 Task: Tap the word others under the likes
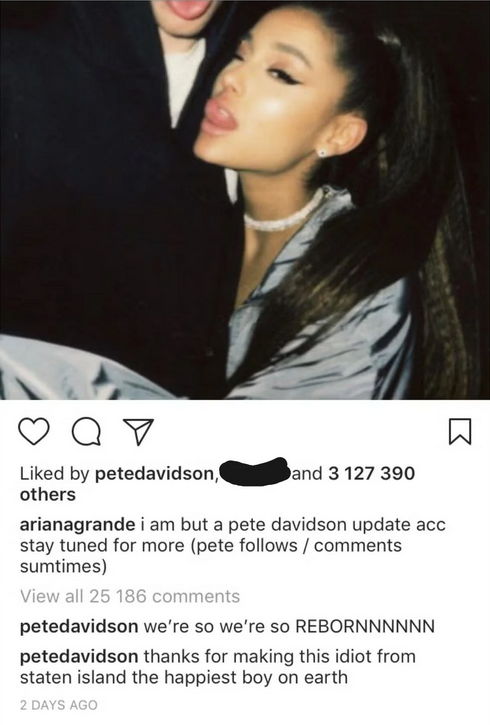(48, 494)
